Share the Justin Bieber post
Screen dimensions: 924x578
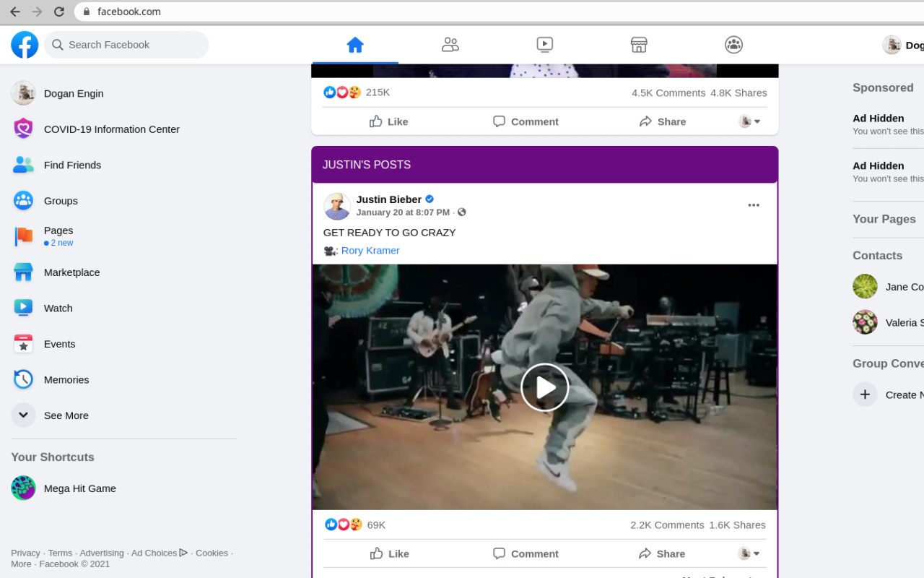(x=662, y=553)
